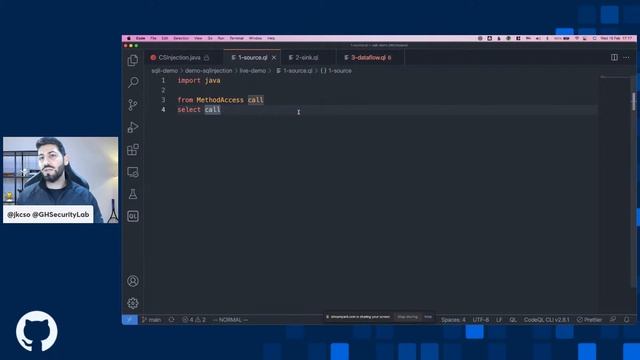
Task: Open the View menu
Action: tap(198, 38)
